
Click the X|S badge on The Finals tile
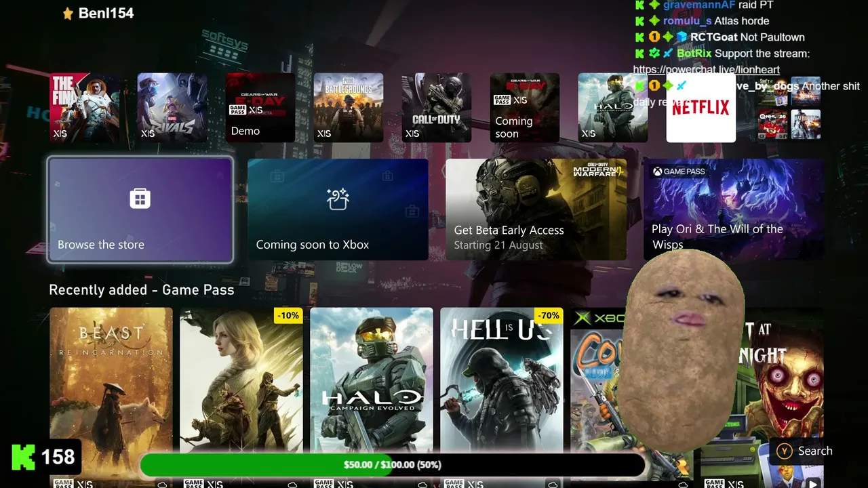coord(60,134)
